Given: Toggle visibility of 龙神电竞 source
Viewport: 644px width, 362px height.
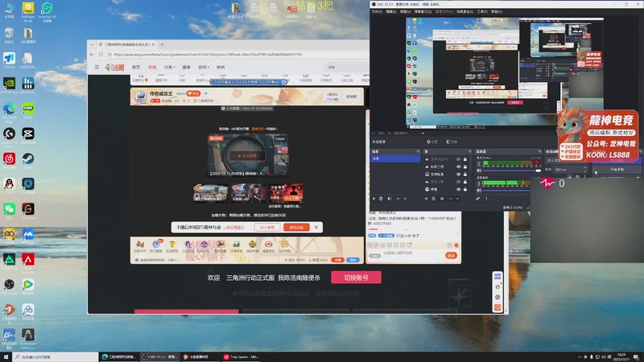Looking at the screenshot, I should (458, 174).
